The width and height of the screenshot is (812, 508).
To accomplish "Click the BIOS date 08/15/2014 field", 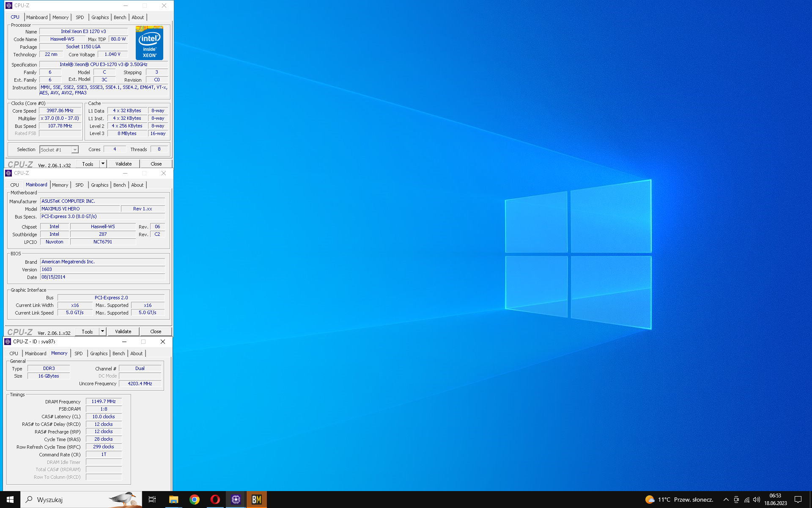I will (102, 277).
